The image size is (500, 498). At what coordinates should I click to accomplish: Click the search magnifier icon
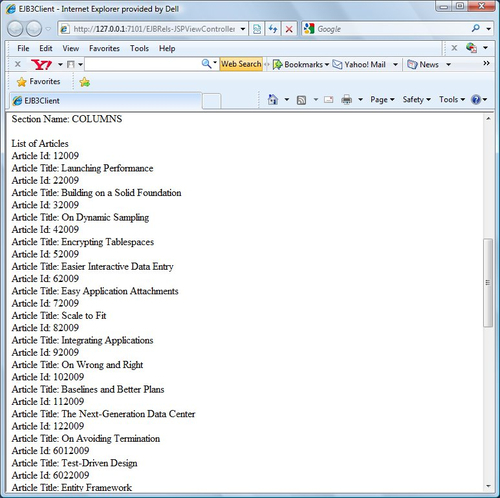point(476,29)
